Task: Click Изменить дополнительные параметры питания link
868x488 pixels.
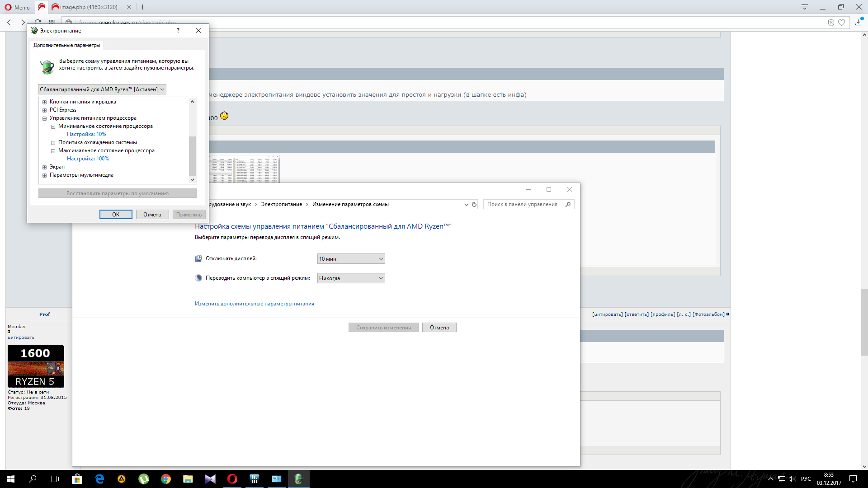Action: (254, 304)
